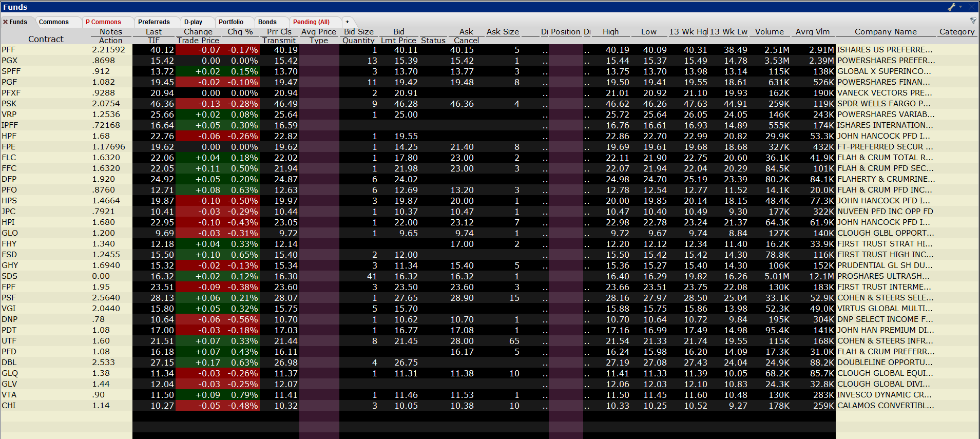Click DOUBLELINE OPPORTU... company name
980x439 pixels.
(885, 362)
